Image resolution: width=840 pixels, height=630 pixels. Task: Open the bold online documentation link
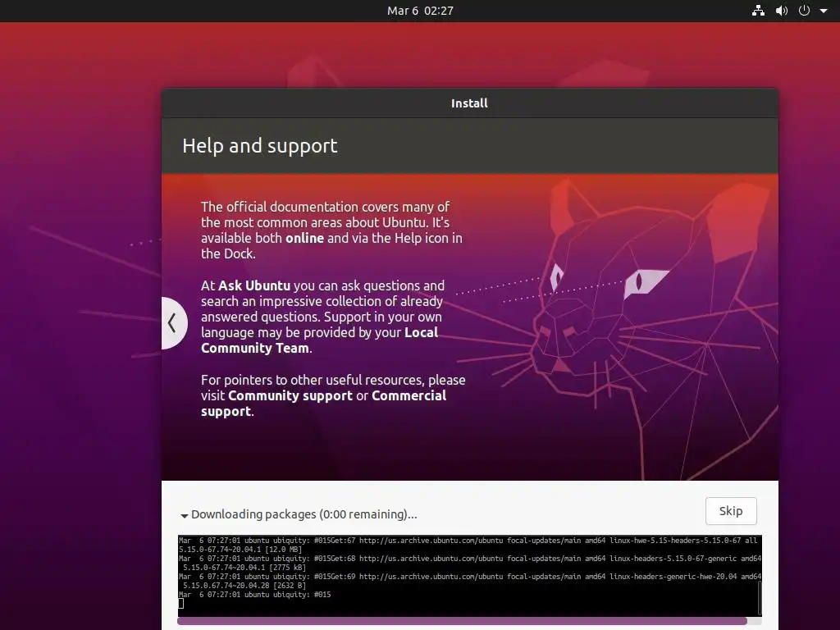tap(304, 238)
